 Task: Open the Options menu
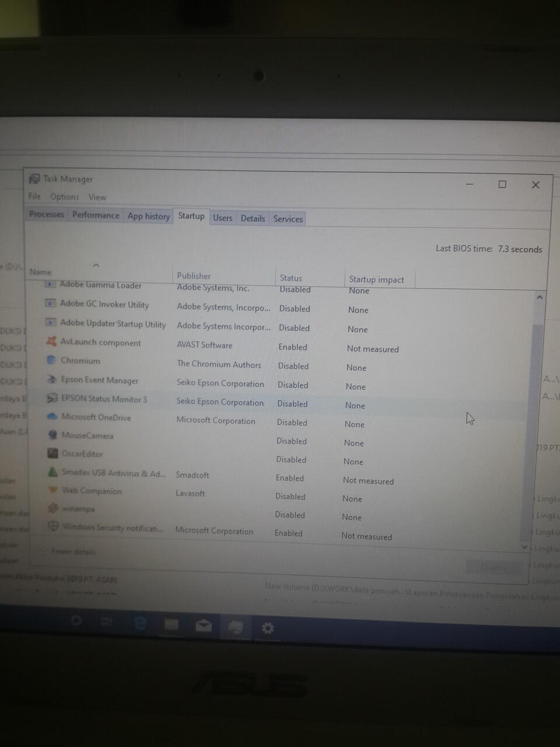pyautogui.click(x=64, y=197)
